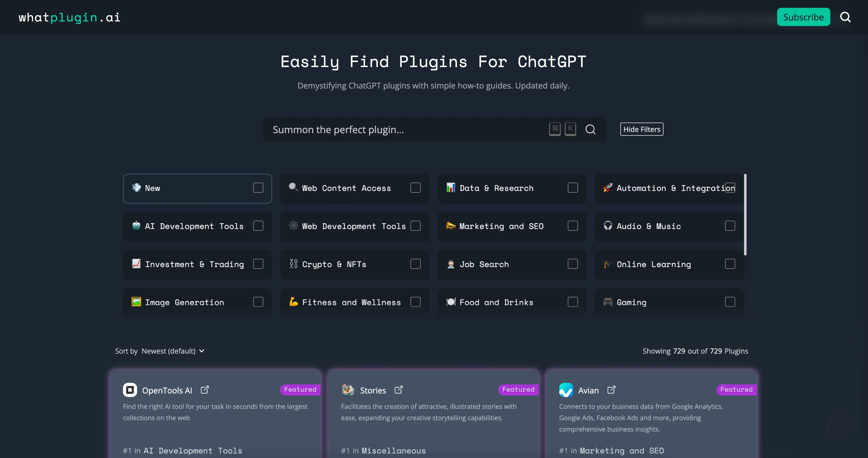
Task: Open OpenTools AI external link icon
Action: [x=205, y=390]
